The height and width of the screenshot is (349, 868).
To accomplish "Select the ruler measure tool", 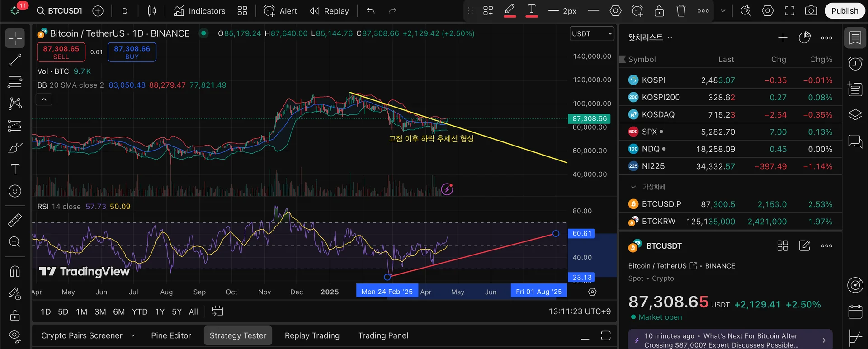I will pos(15,220).
